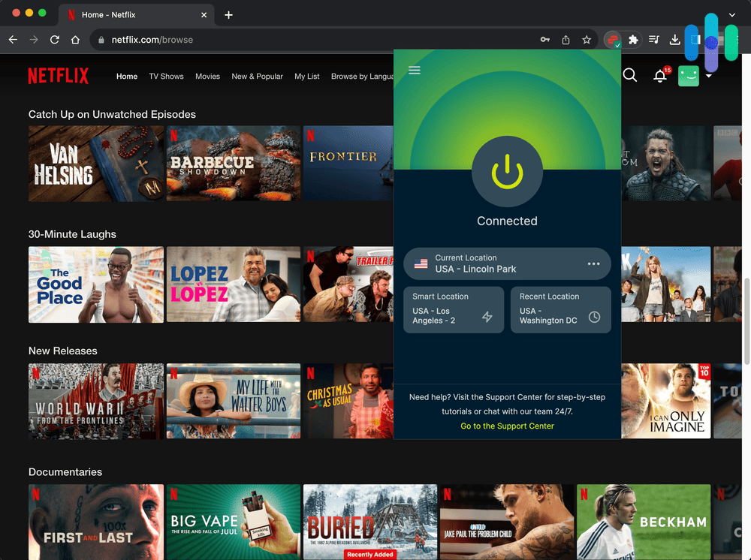The height and width of the screenshot is (560, 751).
Task: Click the Netflix search magnifier icon
Action: point(629,75)
